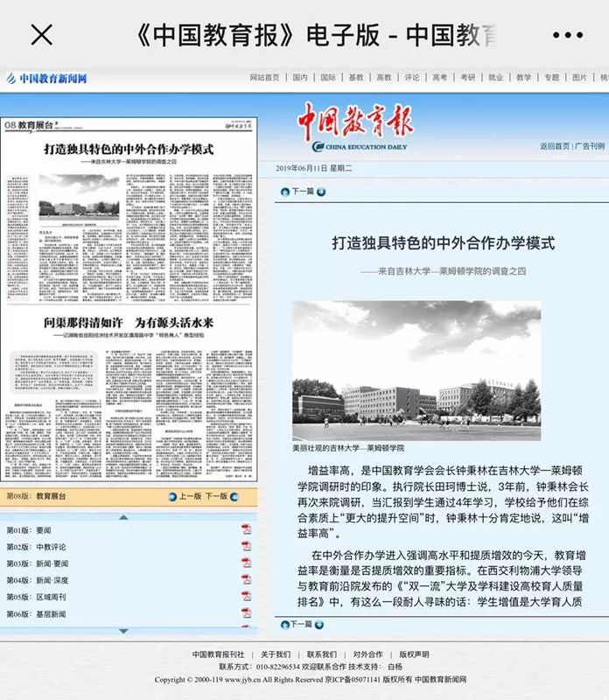The image size is (609, 700).
Task: Download the PDF for 第06版 基层新闻
Action: (247, 612)
